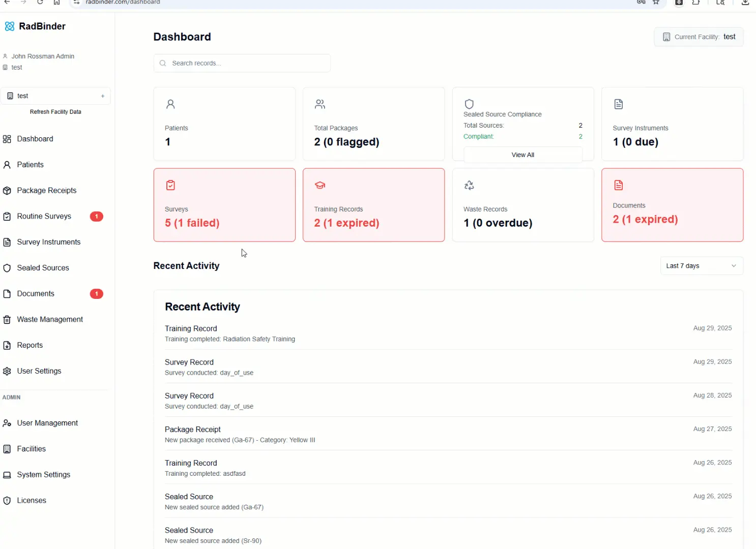Viewport: 756px width, 549px height.
Task: Click the Waste Management trash icon
Action: [7, 320]
